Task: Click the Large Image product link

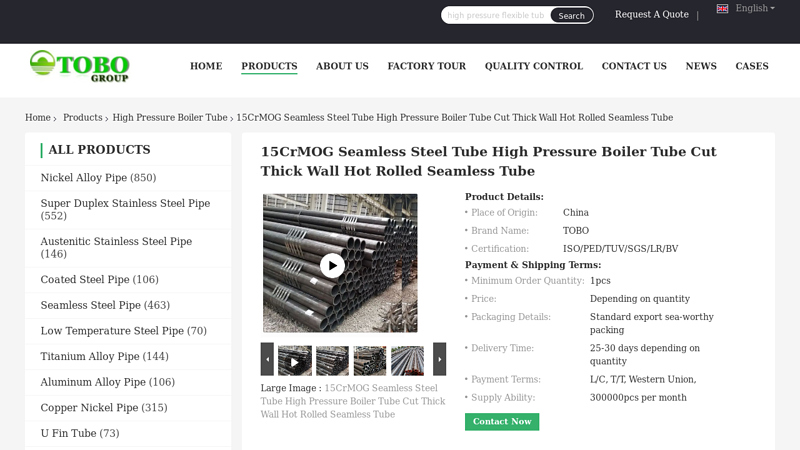Action: [x=353, y=401]
